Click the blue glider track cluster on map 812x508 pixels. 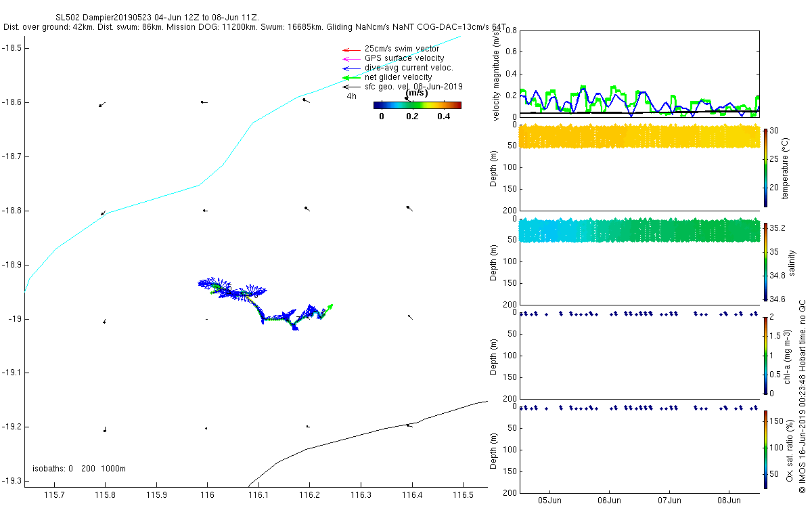click(x=264, y=303)
